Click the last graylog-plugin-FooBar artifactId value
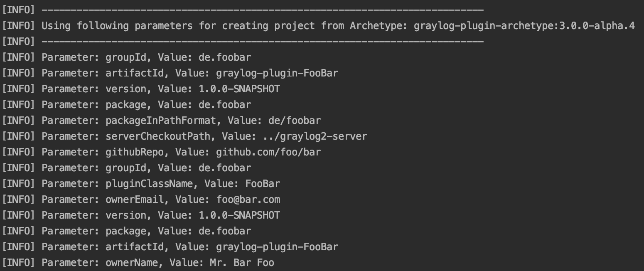 pyautogui.click(x=277, y=247)
